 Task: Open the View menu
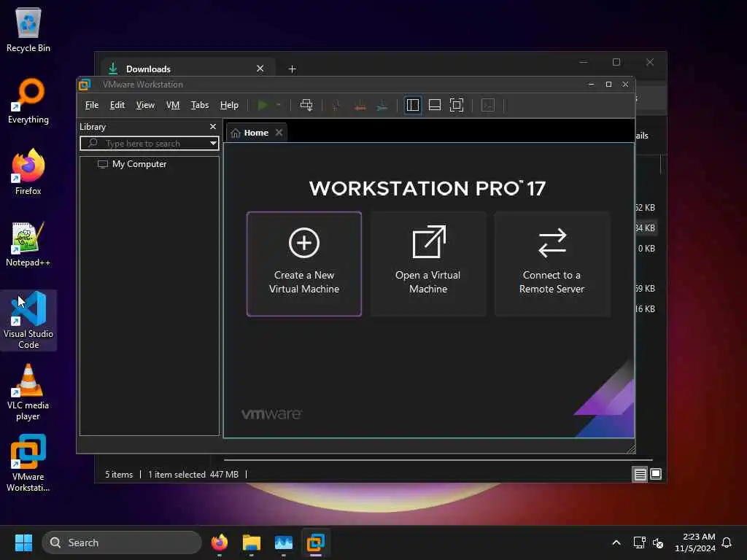pos(145,105)
